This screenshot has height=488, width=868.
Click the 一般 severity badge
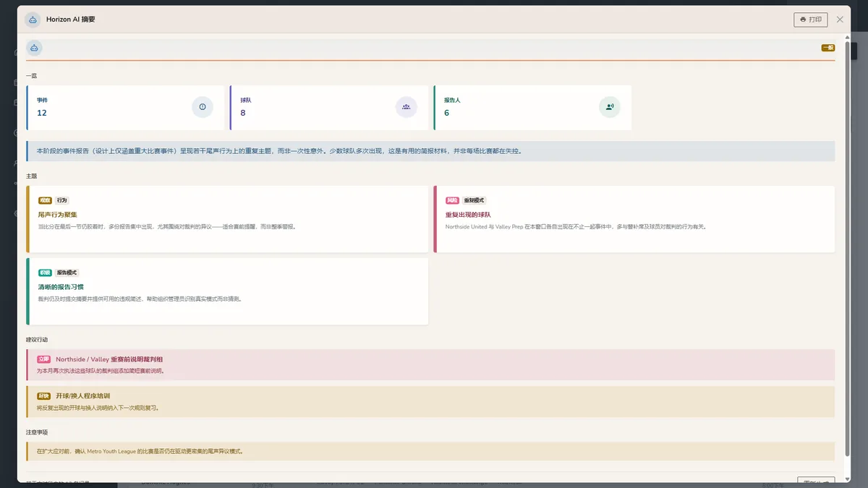(x=827, y=48)
